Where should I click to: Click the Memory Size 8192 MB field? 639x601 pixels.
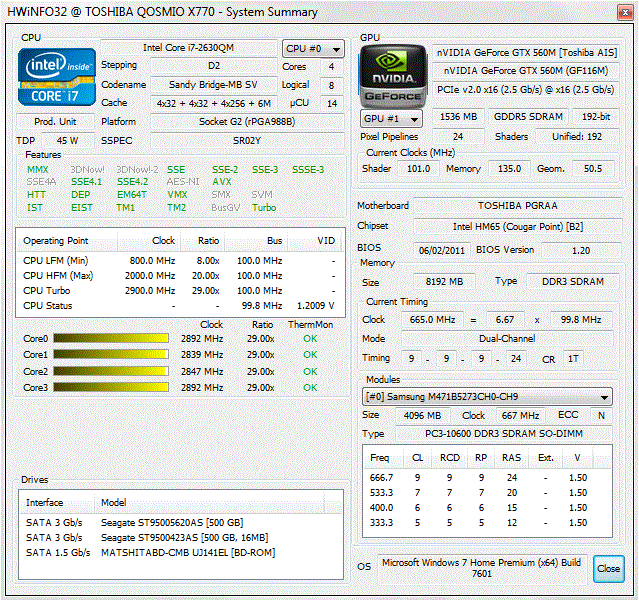(444, 282)
